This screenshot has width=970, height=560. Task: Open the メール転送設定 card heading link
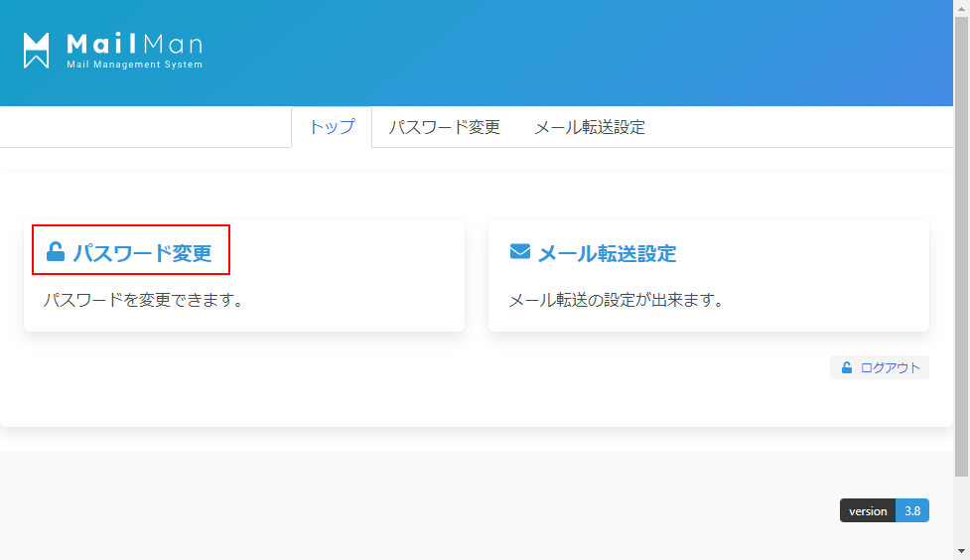coord(607,253)
